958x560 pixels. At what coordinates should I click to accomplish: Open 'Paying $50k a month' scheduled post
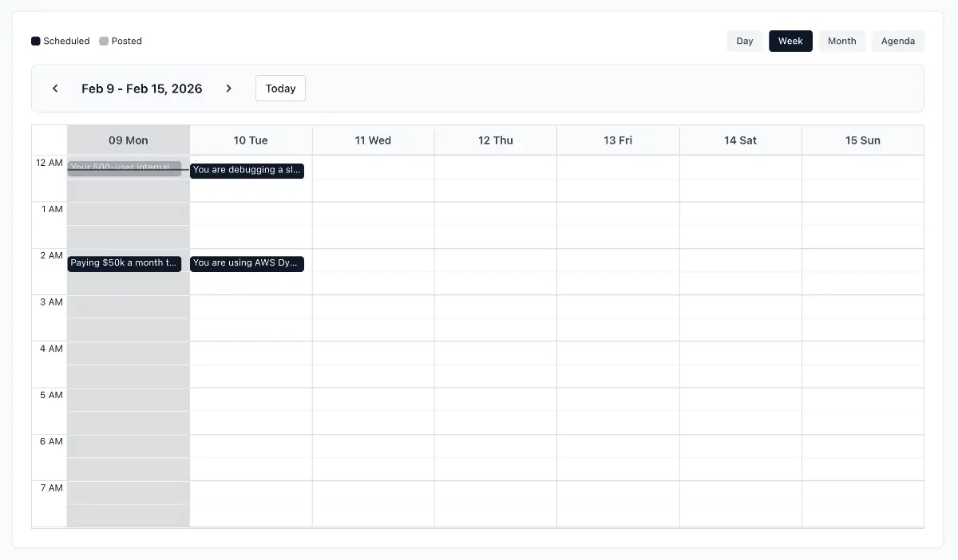[124, 263]
